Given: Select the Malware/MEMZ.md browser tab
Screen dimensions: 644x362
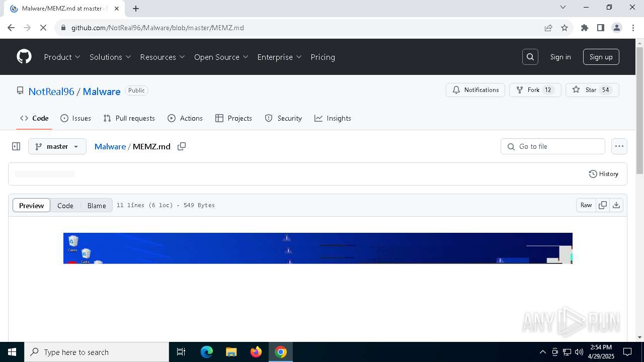Looking at the screenshot, I should 65,9.
